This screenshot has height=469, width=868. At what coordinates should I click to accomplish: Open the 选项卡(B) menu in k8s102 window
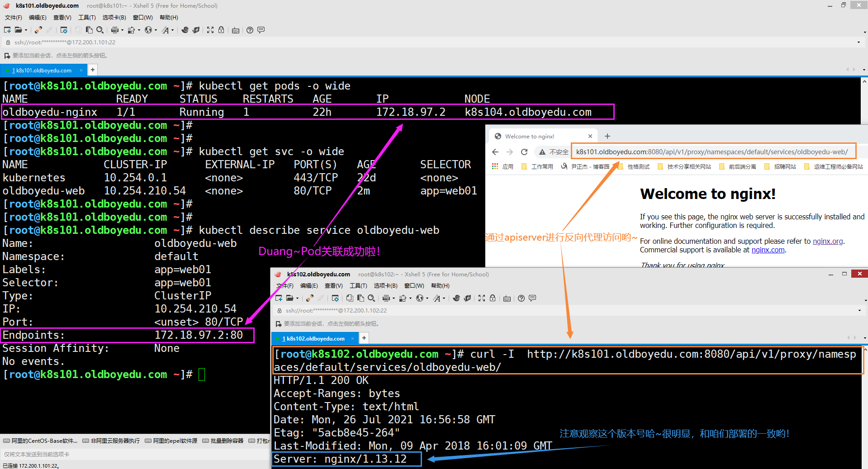coord(385,286)
